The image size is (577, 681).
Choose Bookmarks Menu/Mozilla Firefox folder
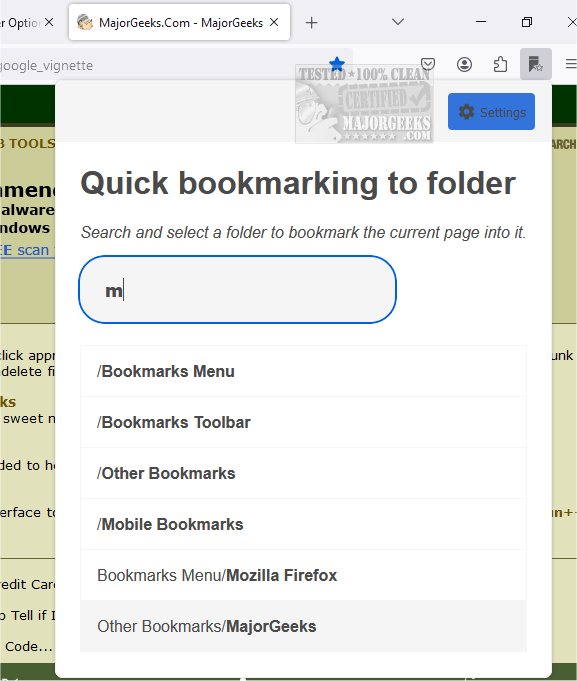303,575
